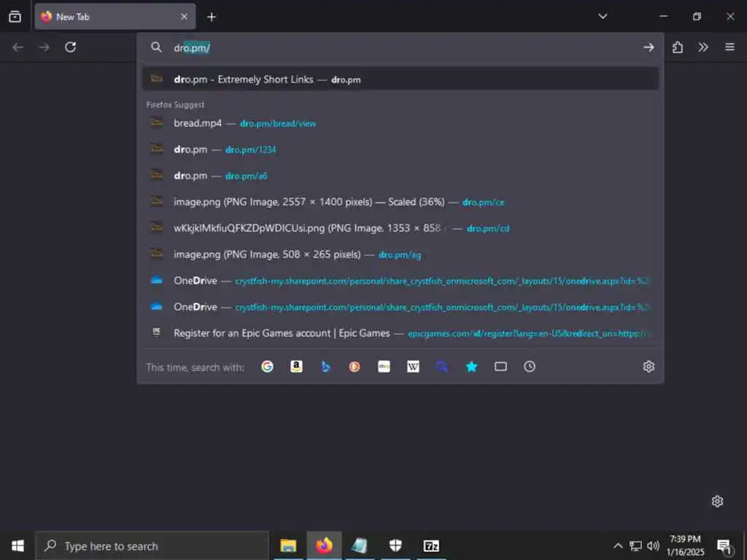This screenshot has height=560, width=747.
Task: Open Windows Security shield in taskbar
Action: pyautogui.click(x=395, y=545)
